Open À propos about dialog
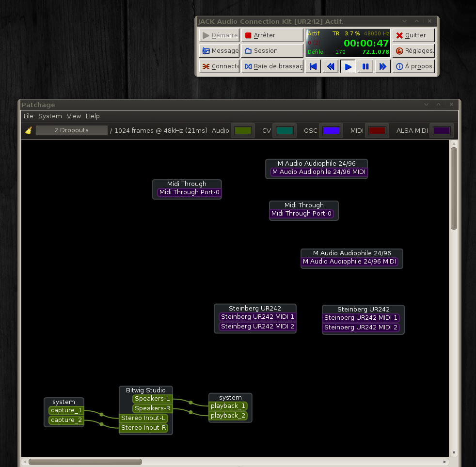 coord(413,66)
